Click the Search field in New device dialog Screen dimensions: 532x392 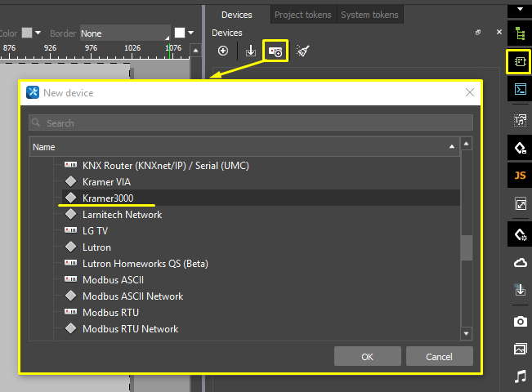point(251,123)
